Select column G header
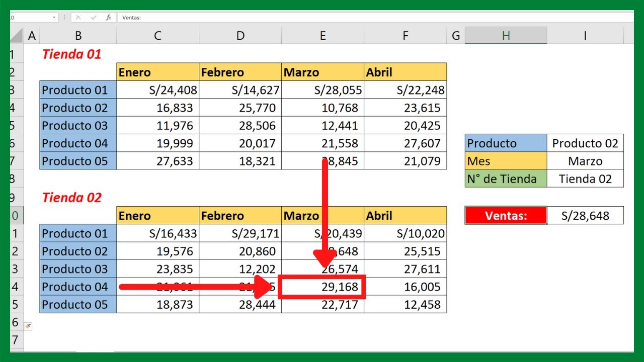The image size is (644, 362). (x=456, y=36)
